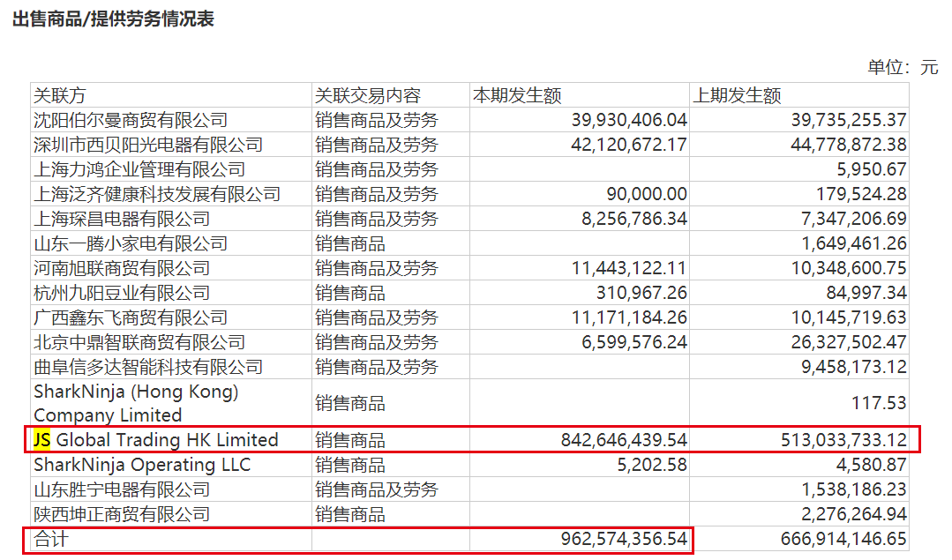The image size is (952, 560).
Task: Click the title 出售商品/提供劳务情况表
Action: (x=113, y=19)
